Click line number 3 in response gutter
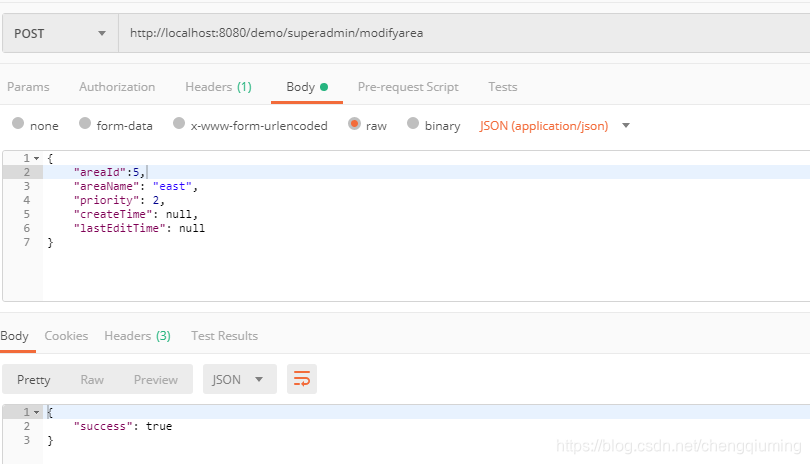810x464 pixels. point(26,440)
